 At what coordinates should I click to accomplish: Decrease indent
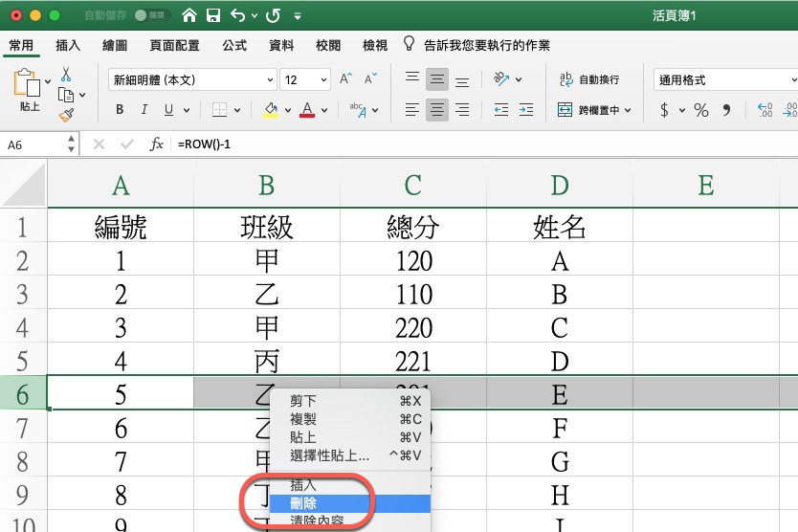501,109
